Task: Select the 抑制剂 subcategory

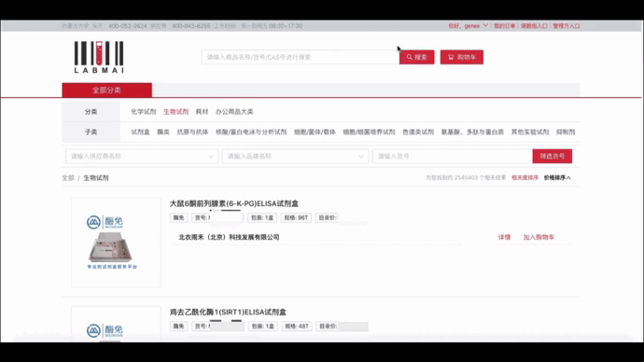Action: tap(566, 132)
